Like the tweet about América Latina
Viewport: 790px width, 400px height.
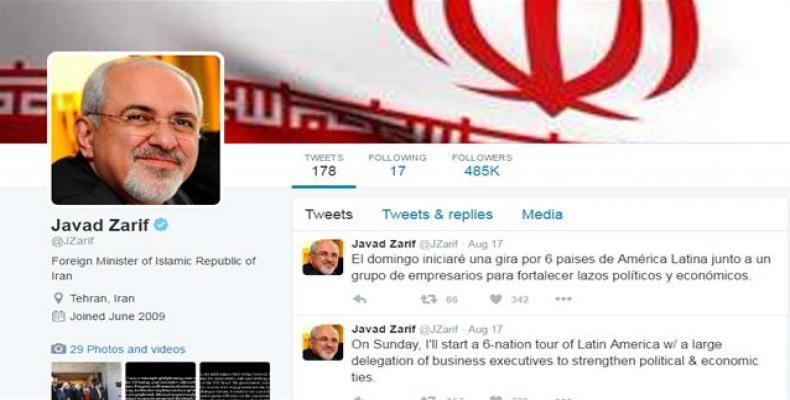pos(496,299)
